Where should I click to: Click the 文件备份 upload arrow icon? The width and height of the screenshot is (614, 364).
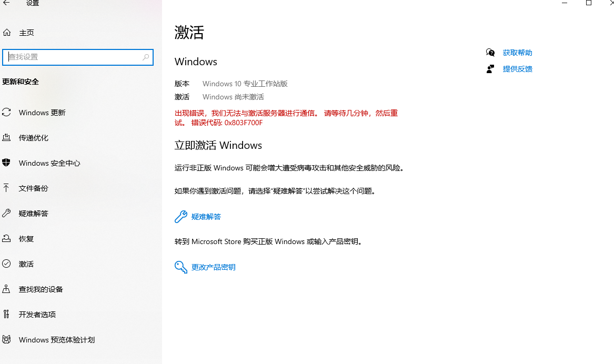(x=6, y=188)
